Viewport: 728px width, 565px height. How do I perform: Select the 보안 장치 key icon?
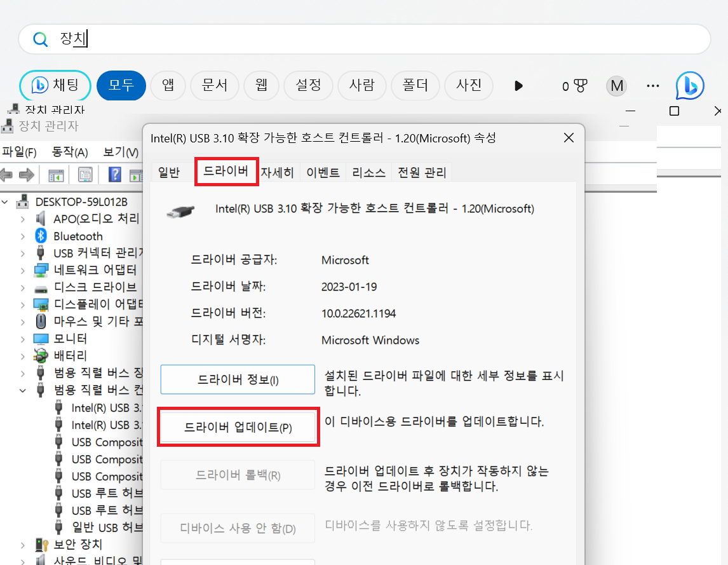[x=42, y=545]
